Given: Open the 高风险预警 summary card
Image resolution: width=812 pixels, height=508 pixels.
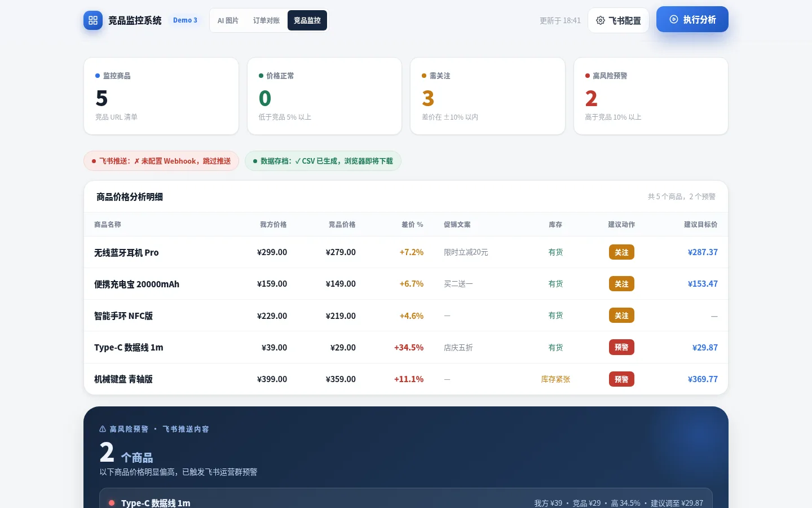Looking at the screenshot, I should tap(651, 96).
